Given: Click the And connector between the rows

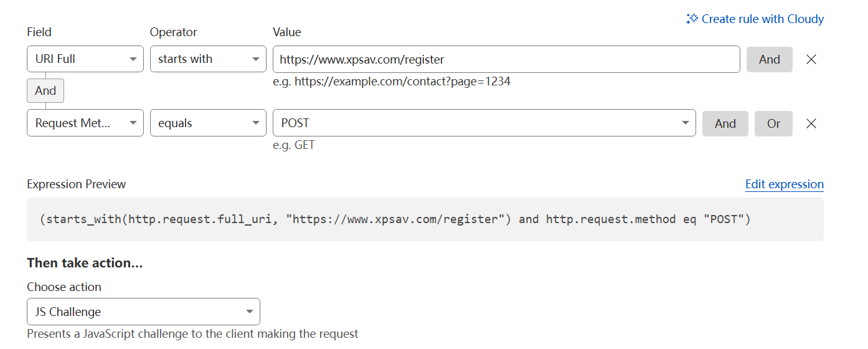Looking at the screenshot, I should tap(45, 91).
